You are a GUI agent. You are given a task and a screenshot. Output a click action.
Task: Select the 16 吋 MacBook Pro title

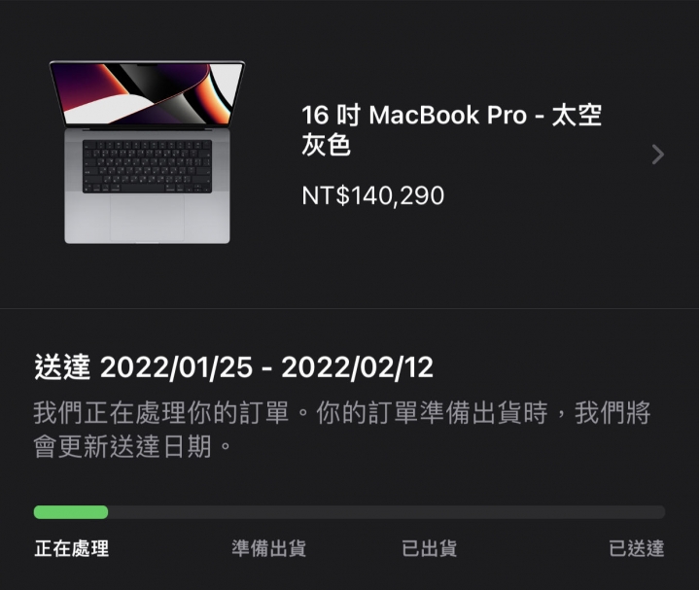451,129
